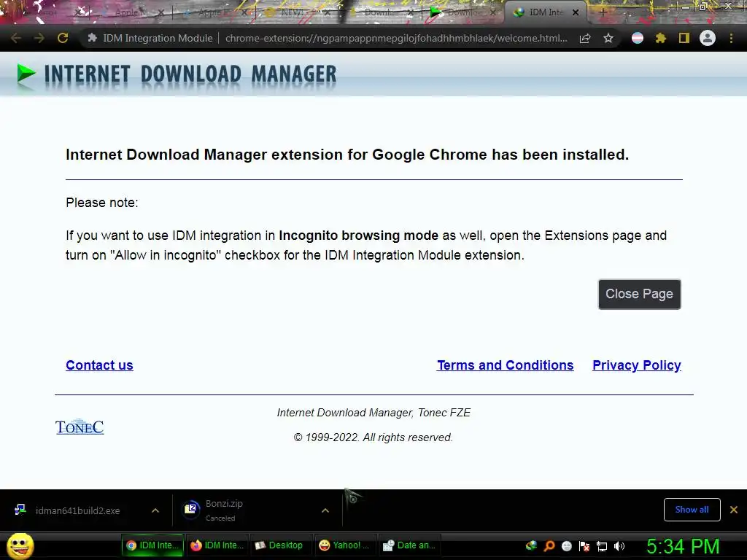Click the smiley face Start button
The width and height of the screenshot is (747, 560).
pos(20,545)
